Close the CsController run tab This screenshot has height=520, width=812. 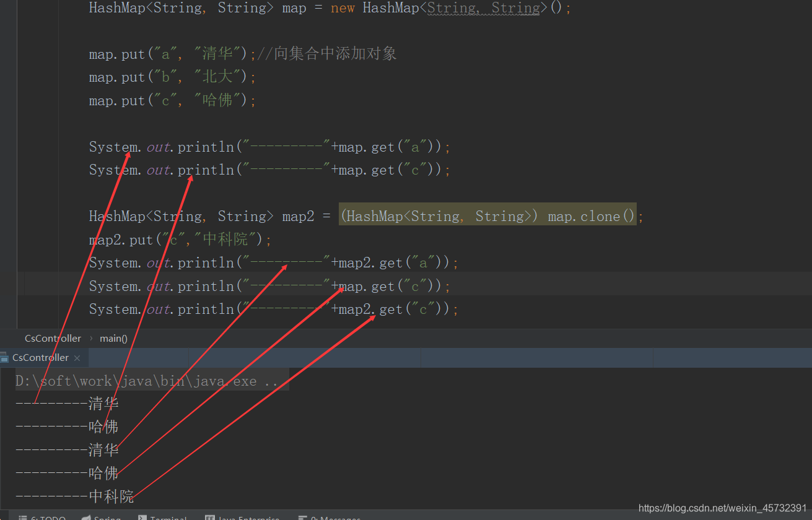pos(77,358)
